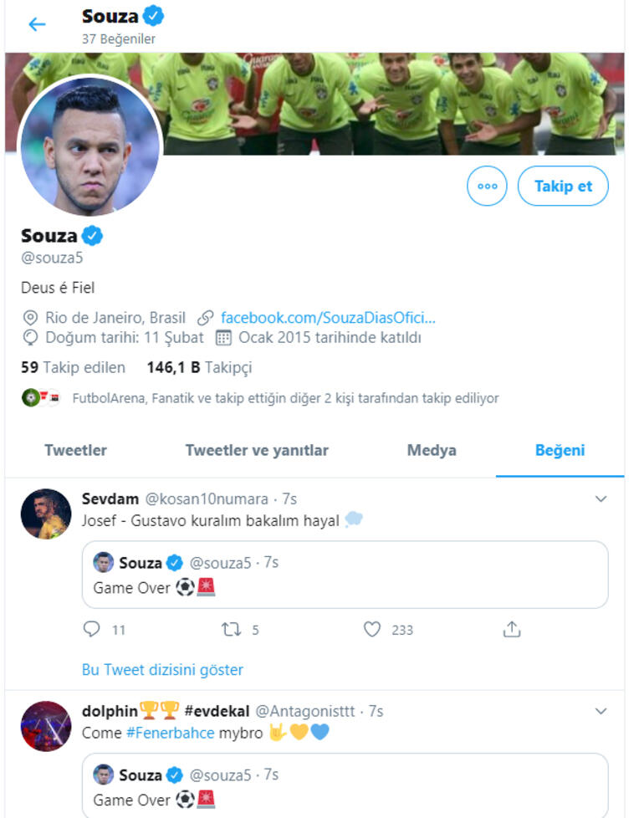The height and width of the screenshot is (818, 644).
Task: Open the three-dots more options button
Action: click(x=487, y=187)
